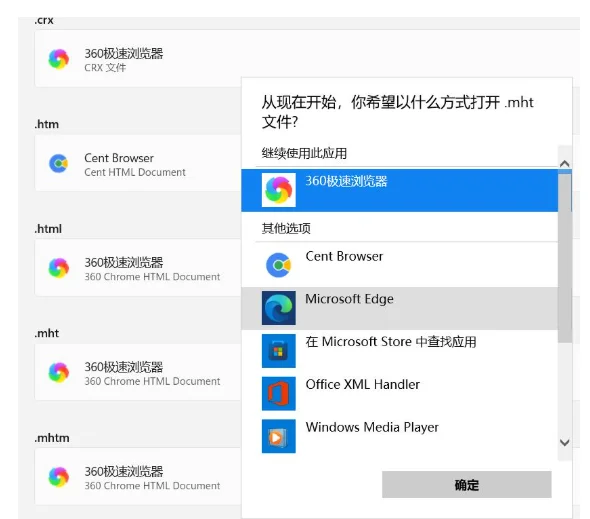
Task: Click the highlighted 360极速浏览器 icon in the dialog
Action: [x=278, y=190]
